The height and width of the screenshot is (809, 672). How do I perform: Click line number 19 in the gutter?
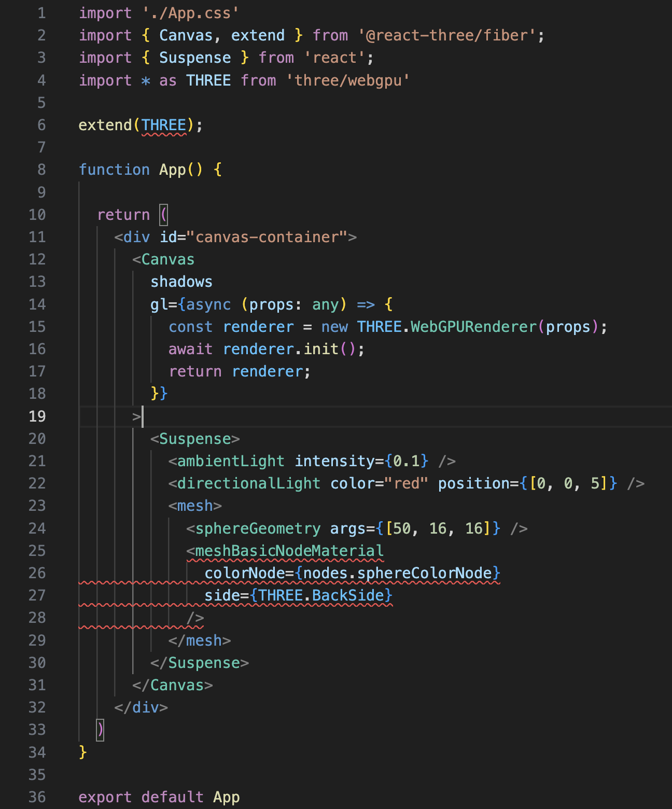[37, 416]
